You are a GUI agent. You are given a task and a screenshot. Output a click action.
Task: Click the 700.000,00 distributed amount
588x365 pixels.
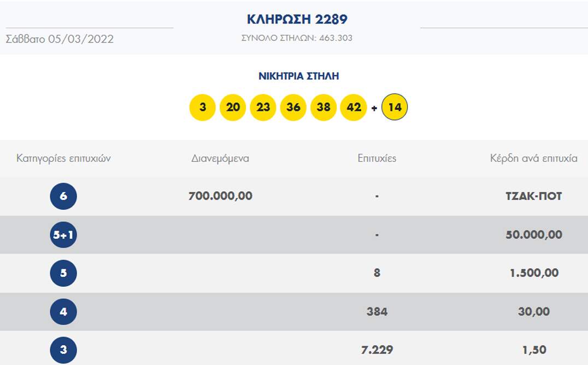tap(220, 196)
